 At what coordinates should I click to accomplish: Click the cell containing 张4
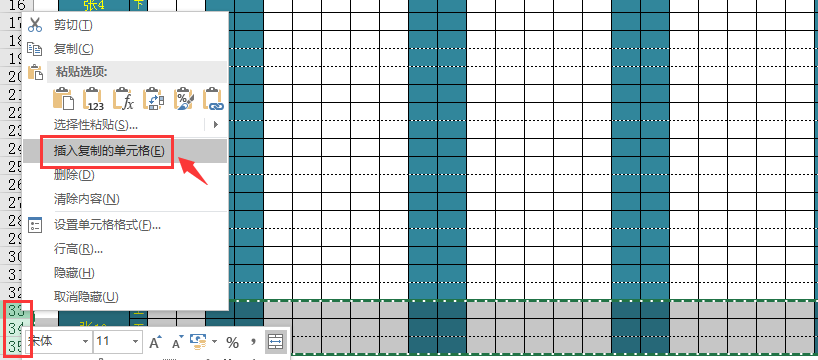94,5
